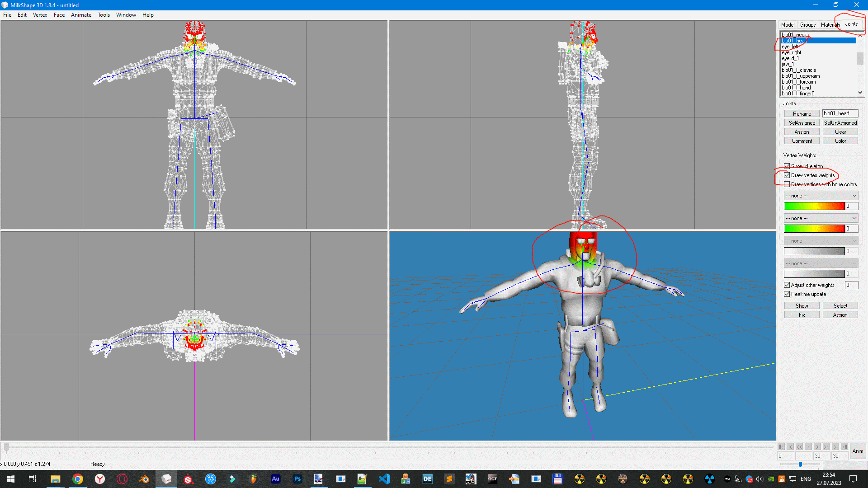Enable Draw vertices with bone colors
Screen dimensions: 868x488
(787, 184)
